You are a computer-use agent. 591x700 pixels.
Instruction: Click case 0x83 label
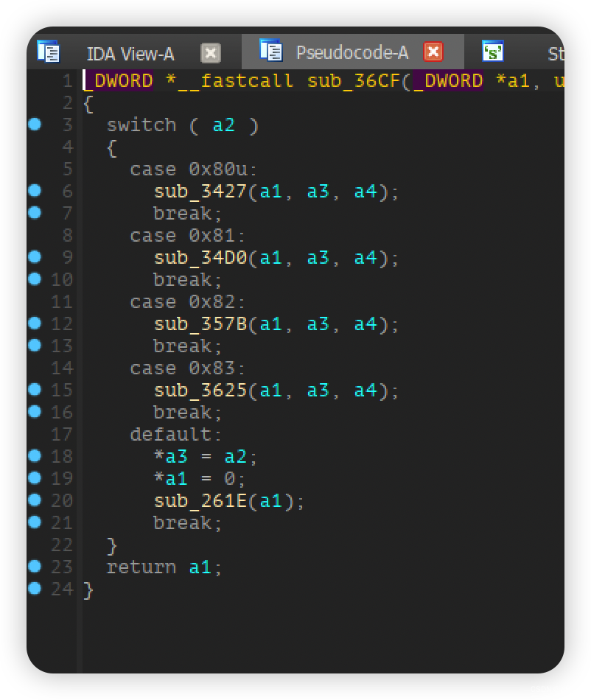187,368
